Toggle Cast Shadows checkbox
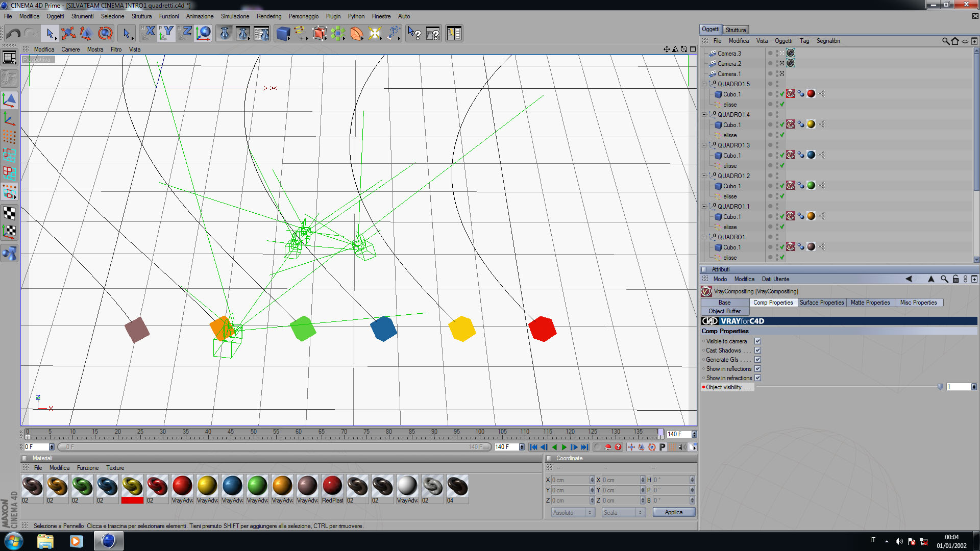 point(757,350)
